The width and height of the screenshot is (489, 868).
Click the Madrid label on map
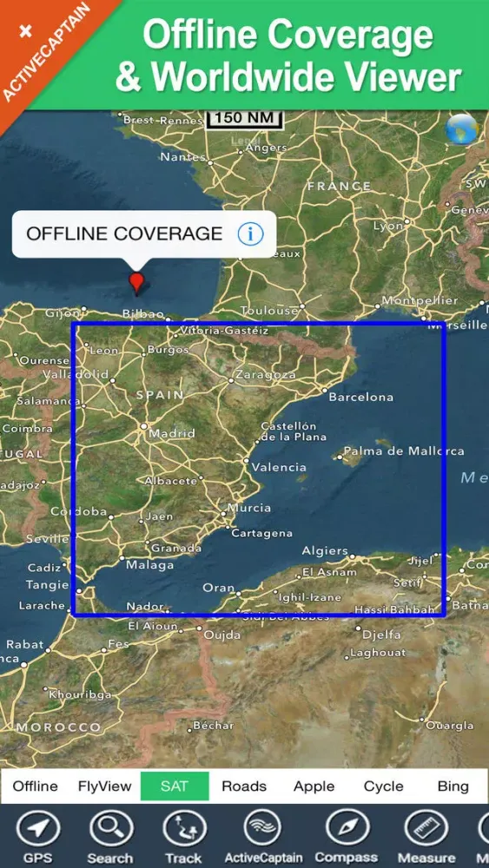point(172,433)
